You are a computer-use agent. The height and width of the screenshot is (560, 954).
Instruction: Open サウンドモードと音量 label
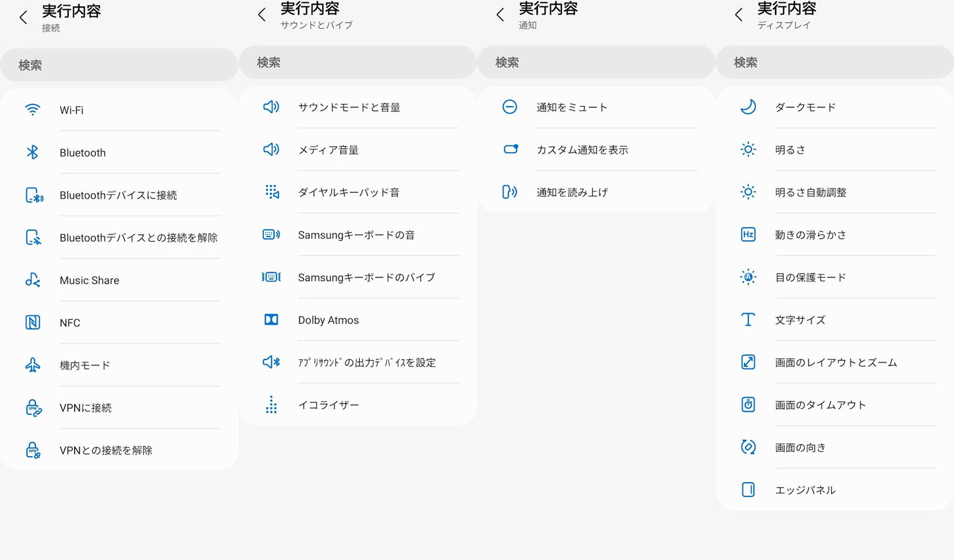[x=349, y=107]
